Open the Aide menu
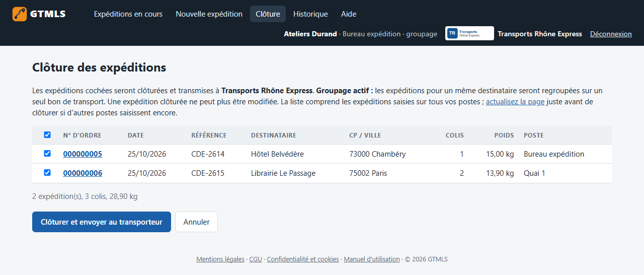The image size is (644, 275). pos(349,14)
